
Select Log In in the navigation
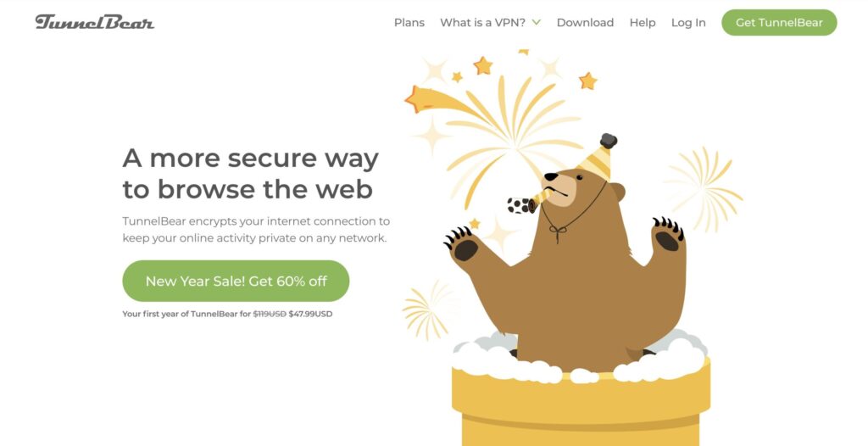click(x=688, y=23)
